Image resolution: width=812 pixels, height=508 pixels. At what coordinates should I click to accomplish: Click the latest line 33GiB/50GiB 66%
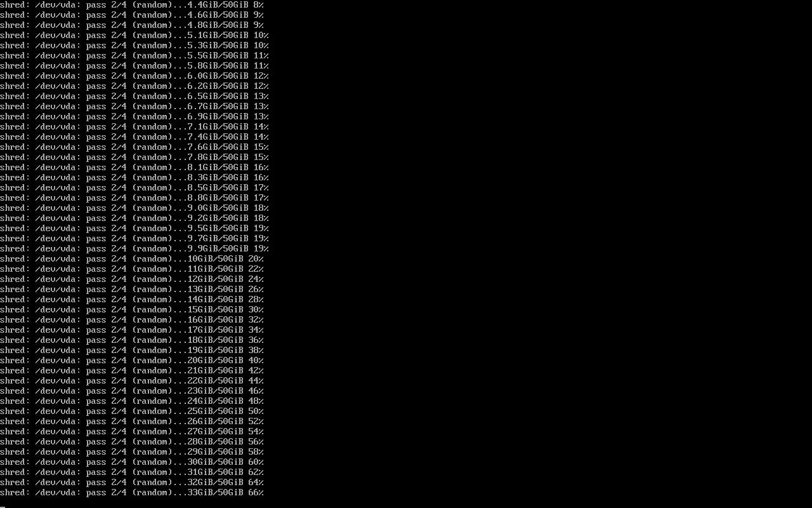pyautogui.click(x=132, y=492)
